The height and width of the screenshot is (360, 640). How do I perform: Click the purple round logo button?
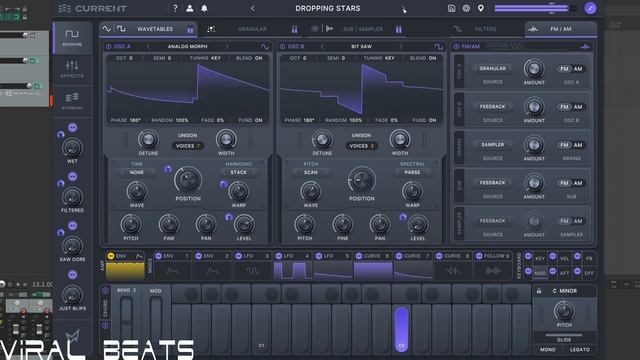tap(590, 8)
